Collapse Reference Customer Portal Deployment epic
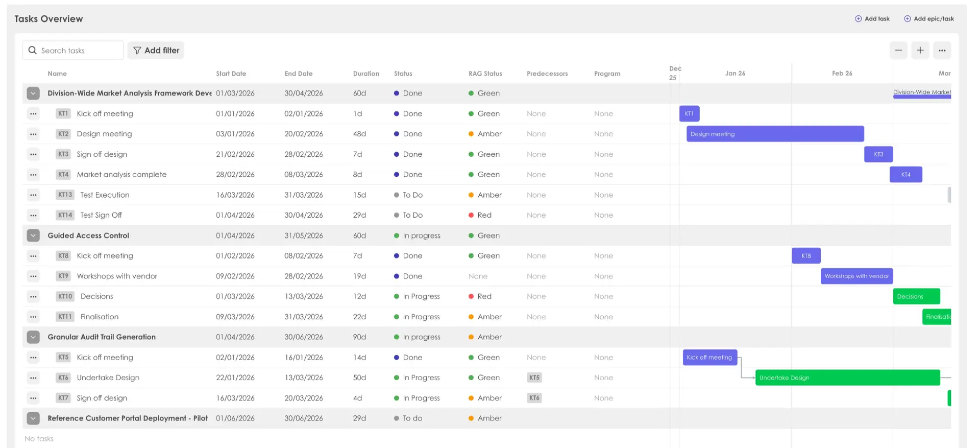The width and height of the screenshot is (980, 448). coord(33,418)
